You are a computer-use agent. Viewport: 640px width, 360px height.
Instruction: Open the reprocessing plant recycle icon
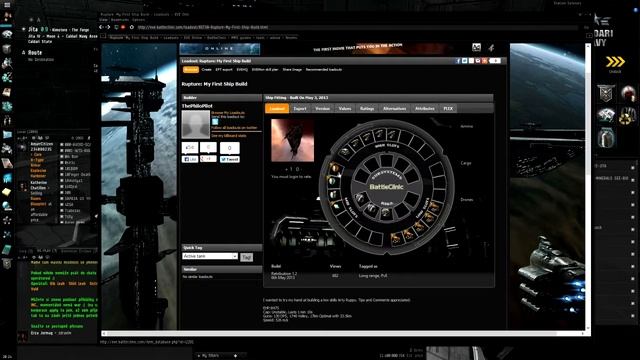pyautogui.click(x=628, y=116)
